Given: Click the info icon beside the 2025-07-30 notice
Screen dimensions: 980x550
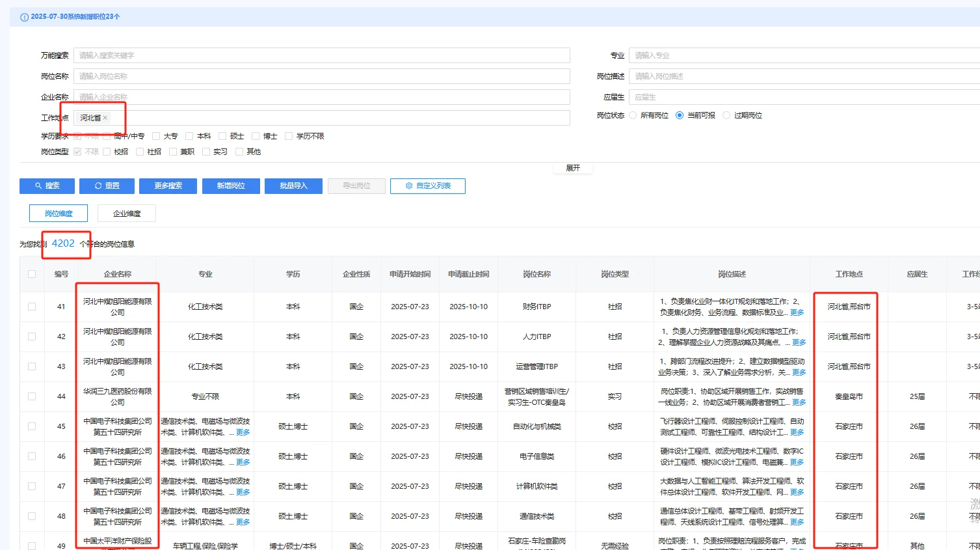Looking at the screenshot, I should 25,17.
